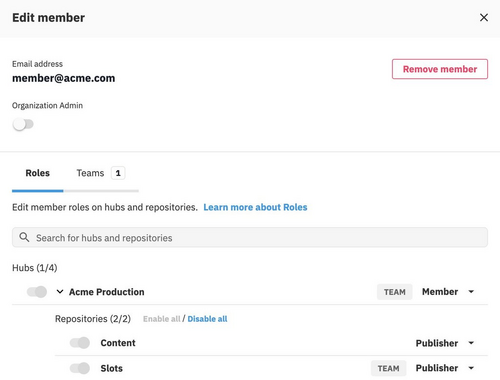Switch to the Roles tab
Image resolution: width=500 pixels, height=380 pixels.
click(38, 173)
